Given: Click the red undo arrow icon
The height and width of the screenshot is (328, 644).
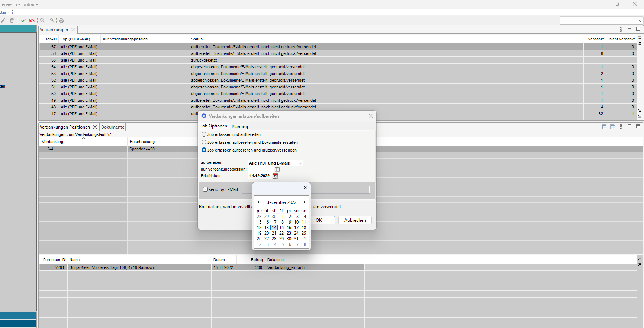Looking at the screenshot, I should 32,20.
